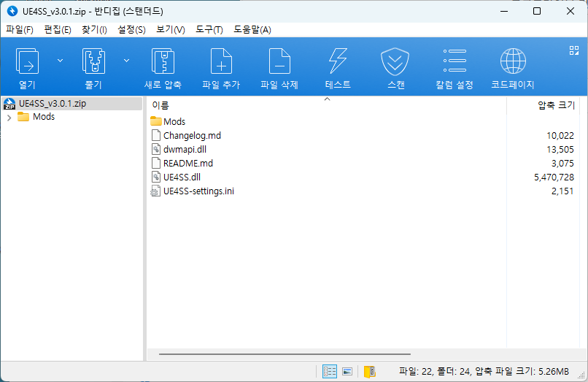Viewport: 588px width, 382px height.
Task: Open the 보기(V) menu
Action: tap(171, 30)
